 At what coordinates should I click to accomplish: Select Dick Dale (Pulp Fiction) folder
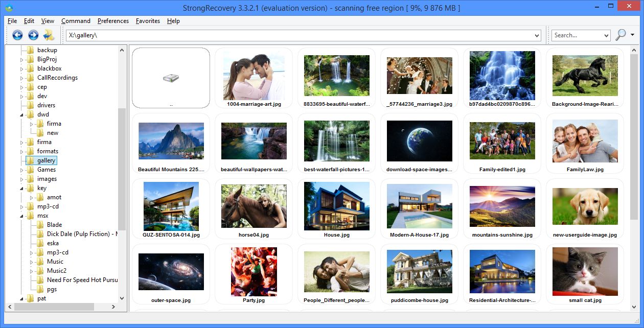tap(82, 234)
